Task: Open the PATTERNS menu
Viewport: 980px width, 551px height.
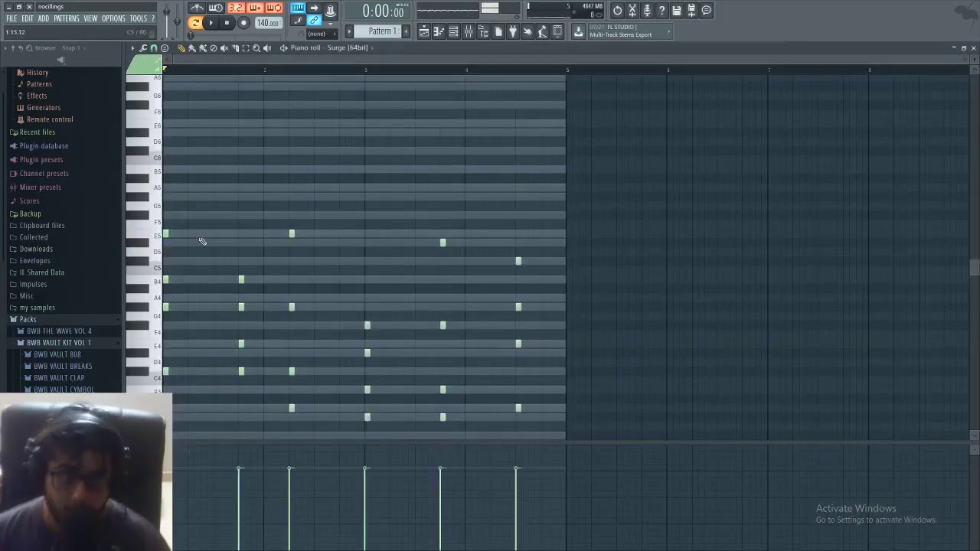Action: pyautogui.click(x=67, y=18)
